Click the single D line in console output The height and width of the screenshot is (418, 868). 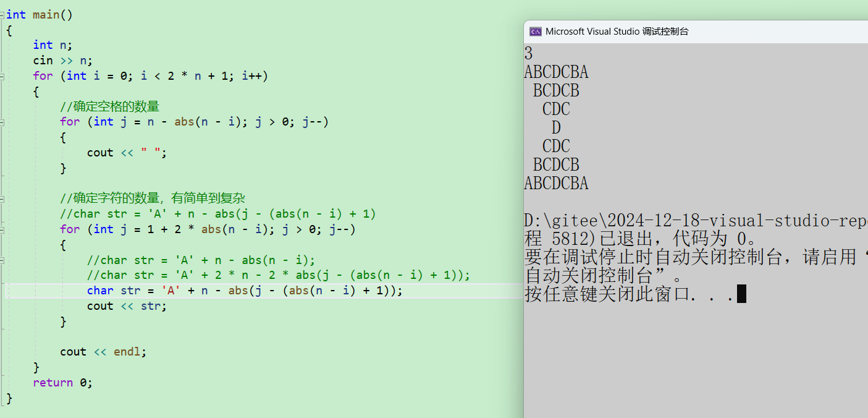(x=556, y=128)
